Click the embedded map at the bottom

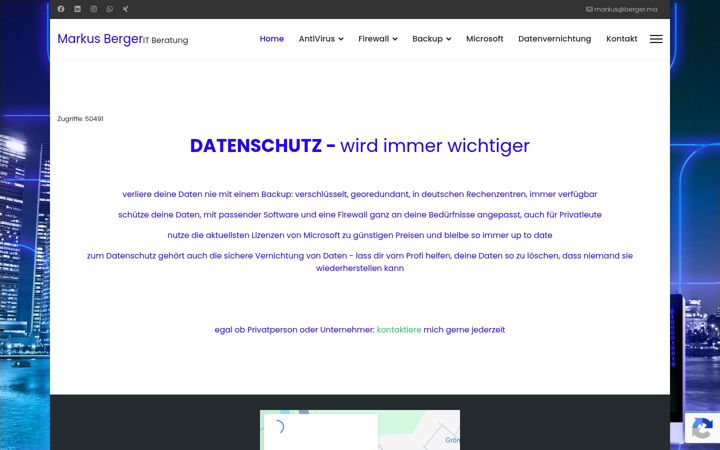(x=360, y=430)
